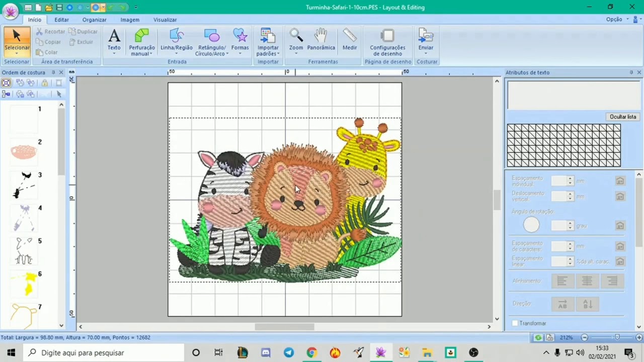Select sewing order item 2 thumbnail
This screenshot has height=362, width=644.
[x=24, y=152]
